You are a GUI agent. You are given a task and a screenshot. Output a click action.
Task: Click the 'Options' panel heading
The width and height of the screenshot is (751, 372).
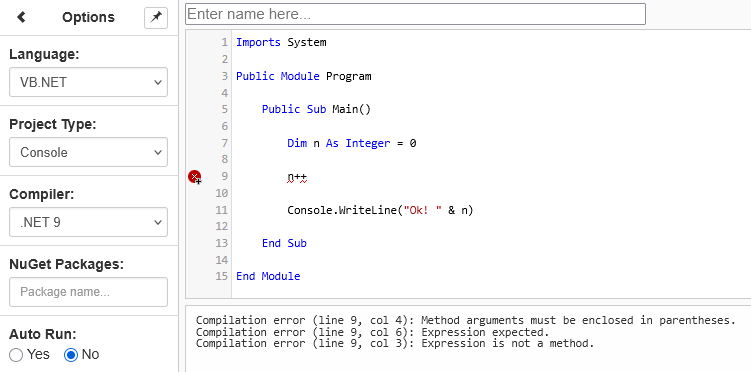pos(89,17)
